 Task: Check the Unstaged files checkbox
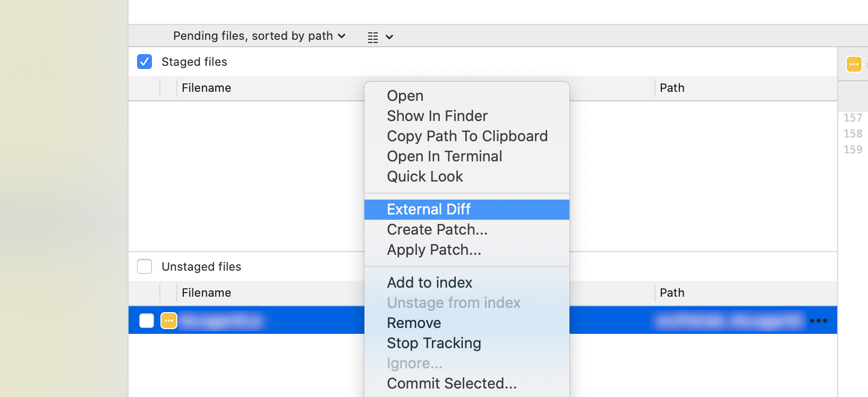[x=144, y=266]
